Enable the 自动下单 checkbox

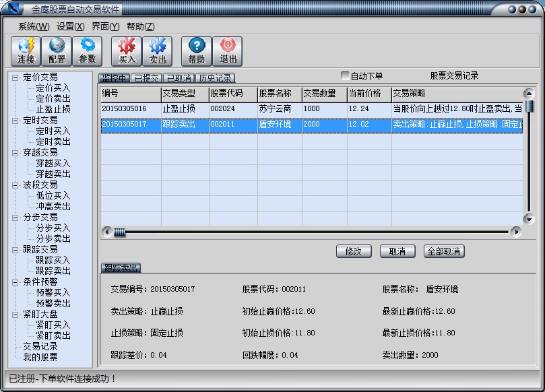tap(346, 76)
